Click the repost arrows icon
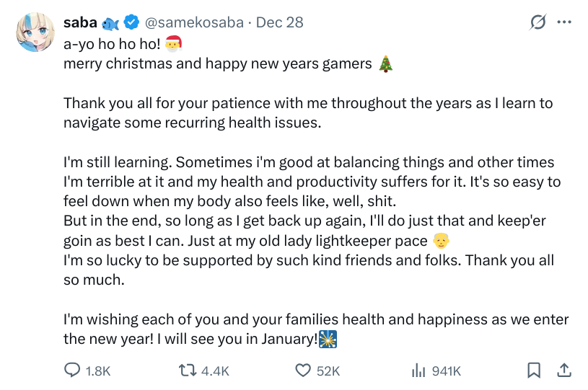The height and width of the screenshot is (390, 588). click(188, 371)
